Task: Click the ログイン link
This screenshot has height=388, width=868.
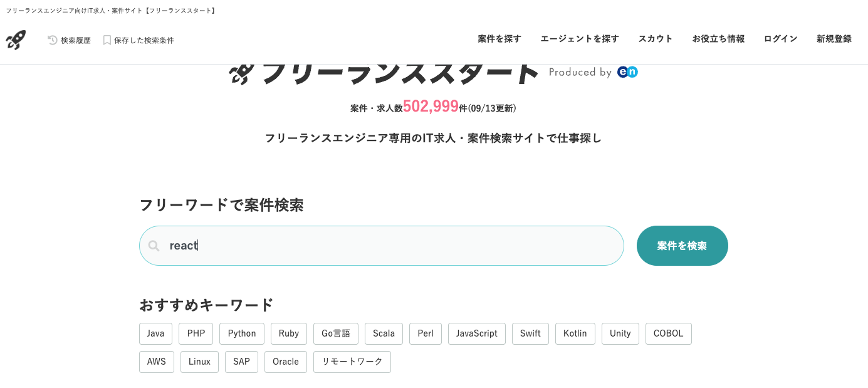Action: point(780,39)
